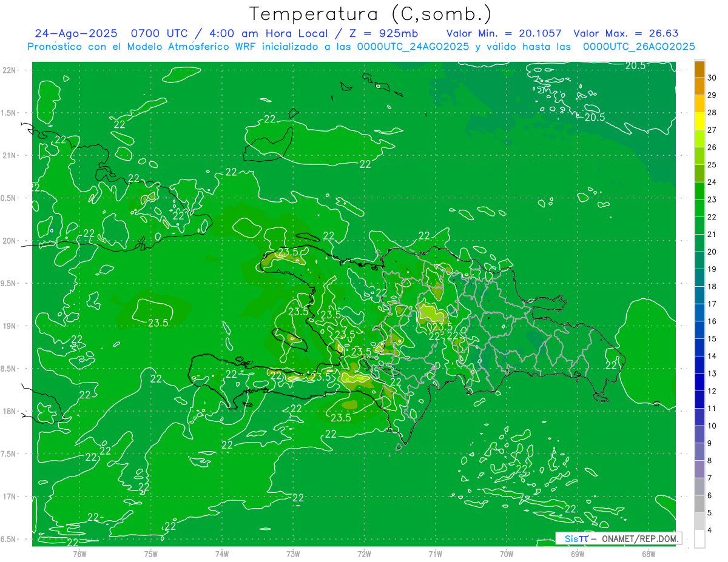Click the '22N' latitude axis label
Screen dimensions: 728x562
coord(8,70)
